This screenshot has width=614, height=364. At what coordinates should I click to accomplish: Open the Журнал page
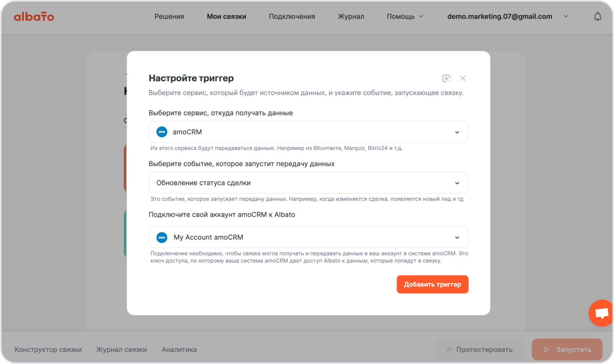[x=351, y=16]
